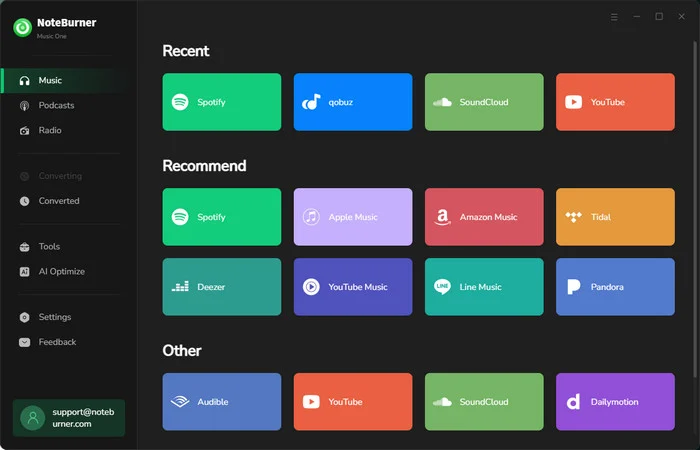Click the Tidal logo icon

[x=574, y=217]
